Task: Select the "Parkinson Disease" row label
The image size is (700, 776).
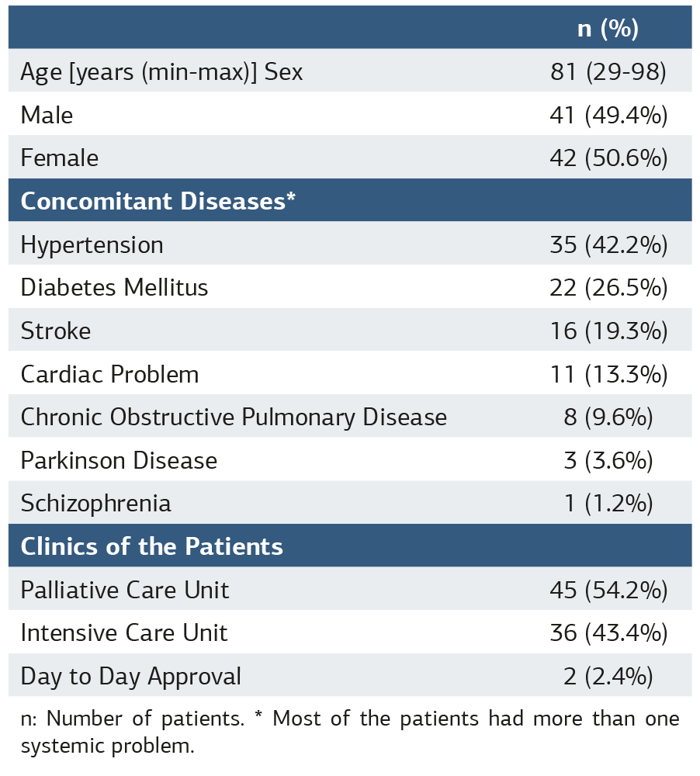Action: [x=119, y=461]
